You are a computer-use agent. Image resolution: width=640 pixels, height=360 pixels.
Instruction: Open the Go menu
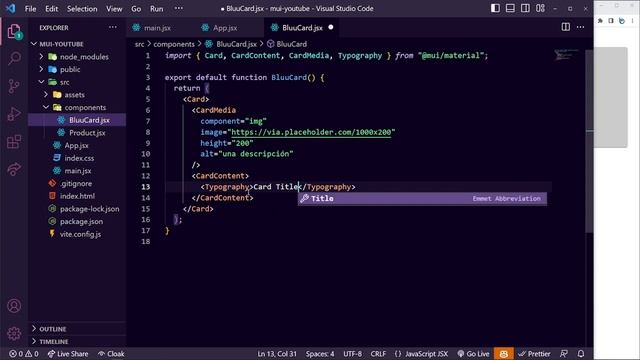136,9
